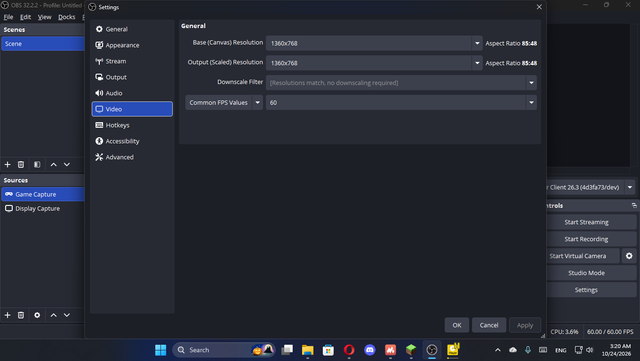The height and width of the screenshot is (361, 640).
Task: Click Settings button in OBS controls
Action: coord(591,290)
